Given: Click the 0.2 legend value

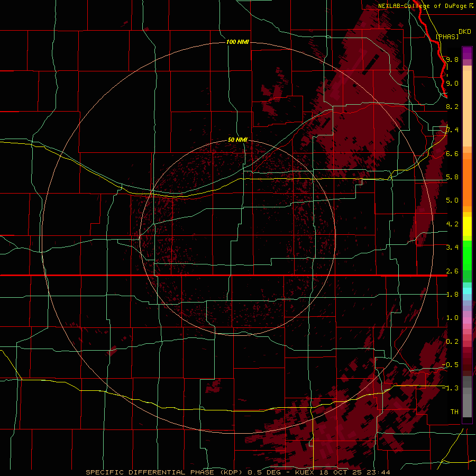Looking at the screenshot, I should [452, 342].
